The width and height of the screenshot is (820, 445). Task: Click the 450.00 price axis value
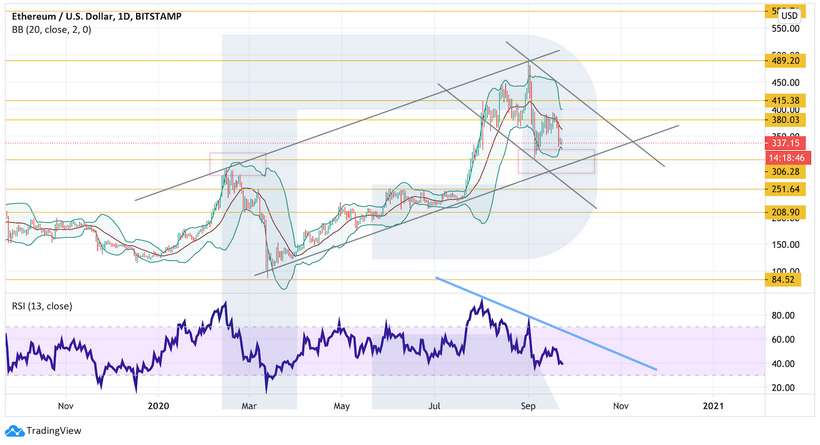tap(785, 83)
